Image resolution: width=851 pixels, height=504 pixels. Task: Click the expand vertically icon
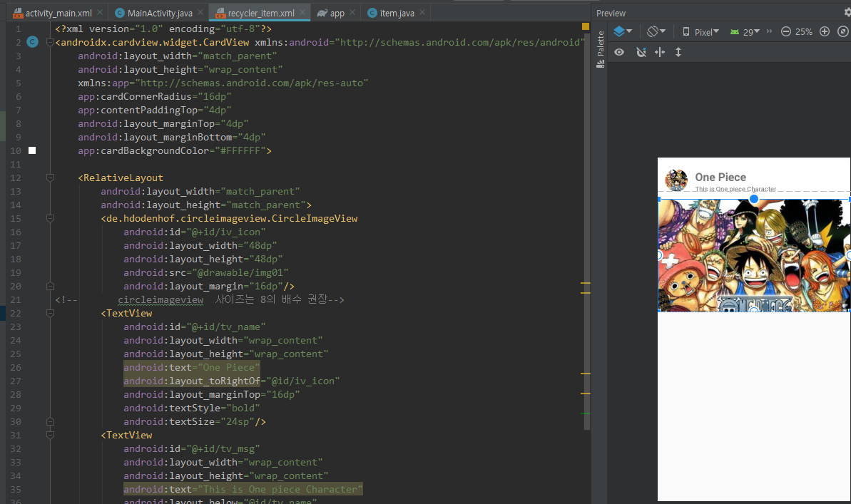[x=678, y=52]
